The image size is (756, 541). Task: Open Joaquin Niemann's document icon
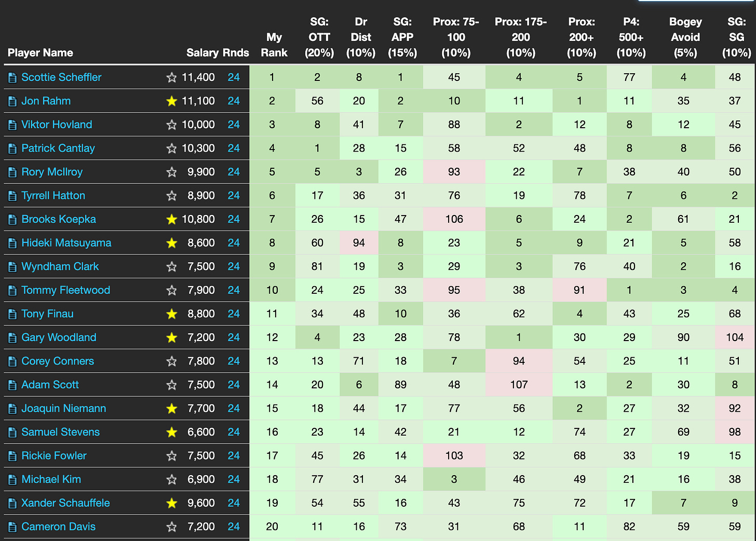click(12, 409)
